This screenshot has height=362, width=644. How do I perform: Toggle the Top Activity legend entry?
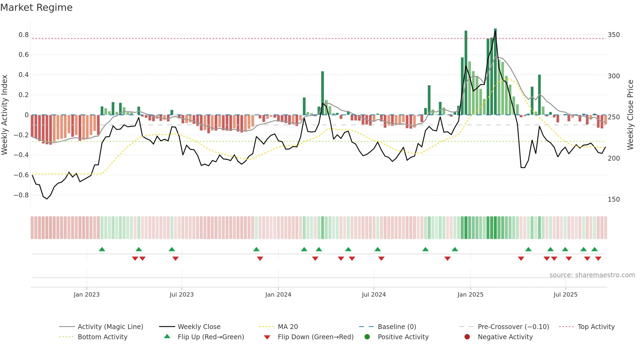coord(587,327)
